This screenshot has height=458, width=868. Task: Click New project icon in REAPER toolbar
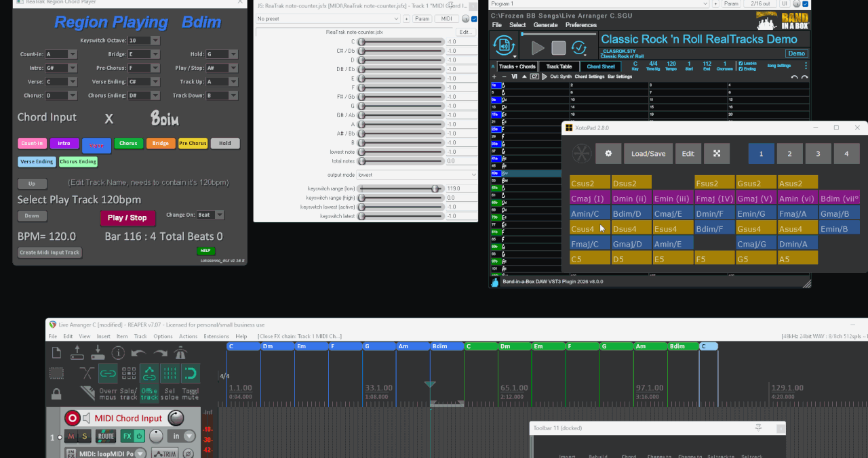(x=57, y=352)
